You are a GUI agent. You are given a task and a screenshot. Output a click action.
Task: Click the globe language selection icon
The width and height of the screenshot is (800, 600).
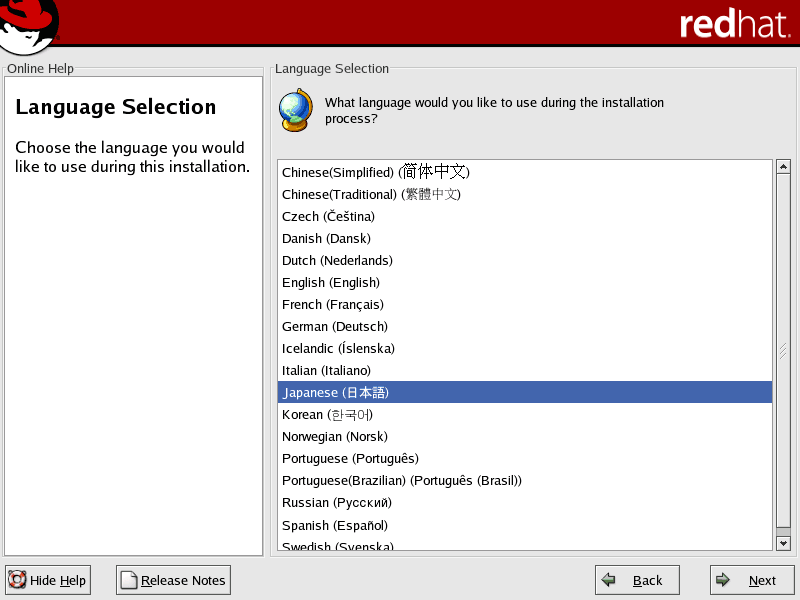[x=295, y=109]
